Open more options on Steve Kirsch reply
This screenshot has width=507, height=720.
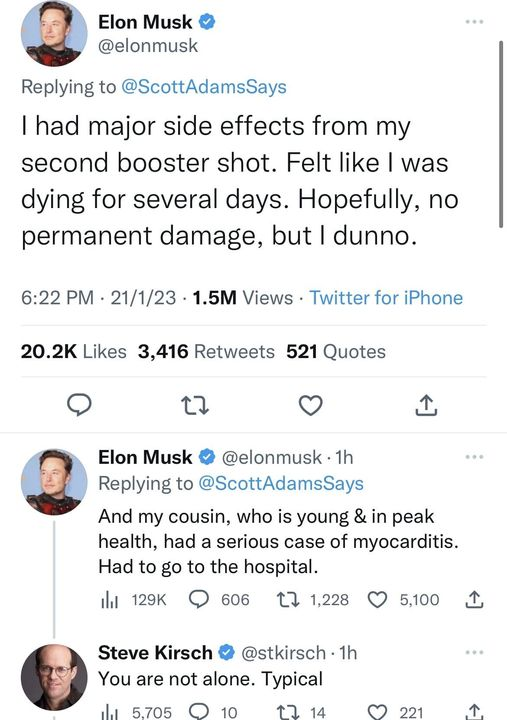click(474, 652)
